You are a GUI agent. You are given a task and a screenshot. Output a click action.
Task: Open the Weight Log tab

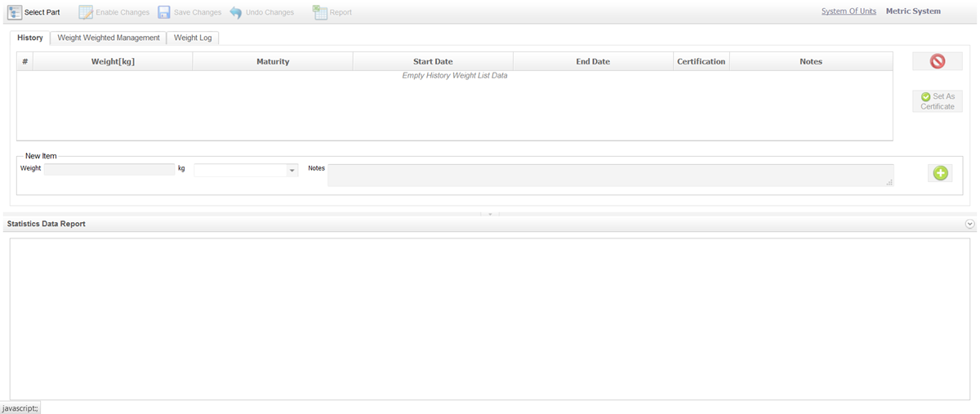point(193,38)
